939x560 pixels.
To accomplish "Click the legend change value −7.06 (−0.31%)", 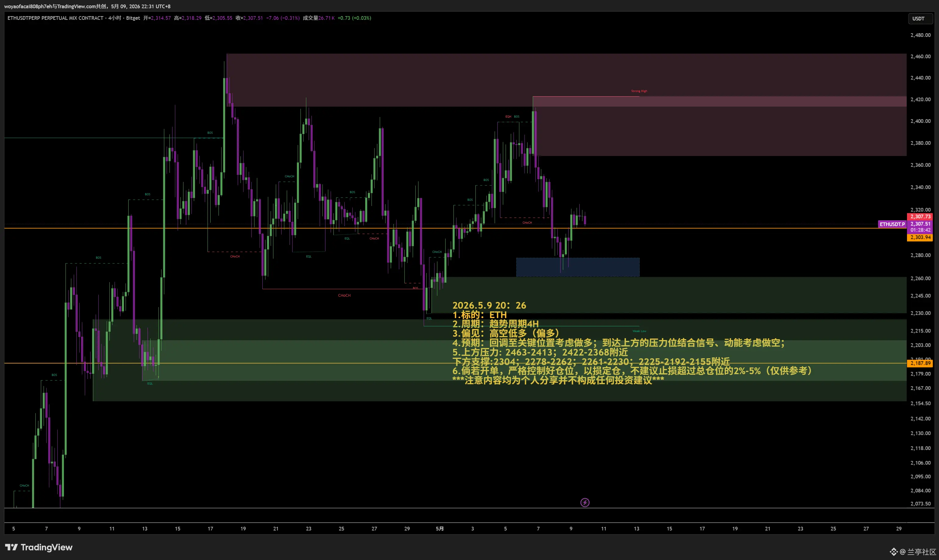I will [x=283, y=18].
